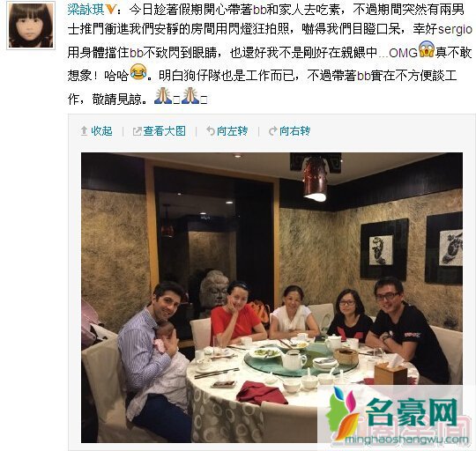Open 查看大图 to view full image
The image size is (476, 451).
tap(164, 131)
